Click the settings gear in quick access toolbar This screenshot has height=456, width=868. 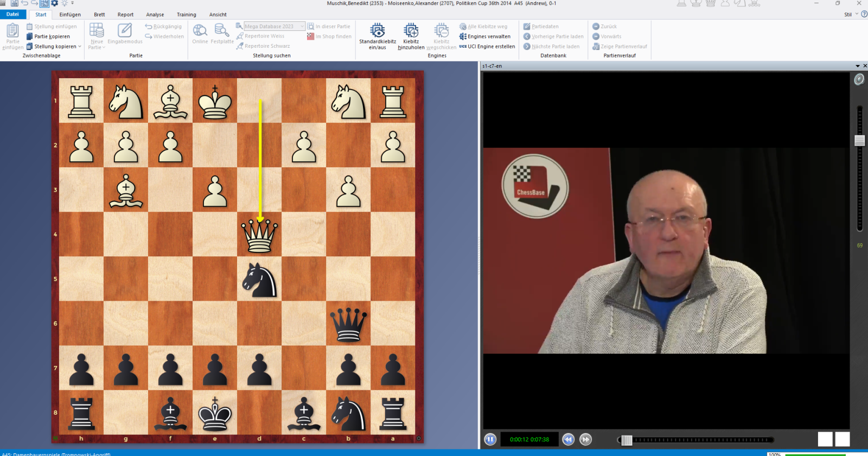point(54,3)
